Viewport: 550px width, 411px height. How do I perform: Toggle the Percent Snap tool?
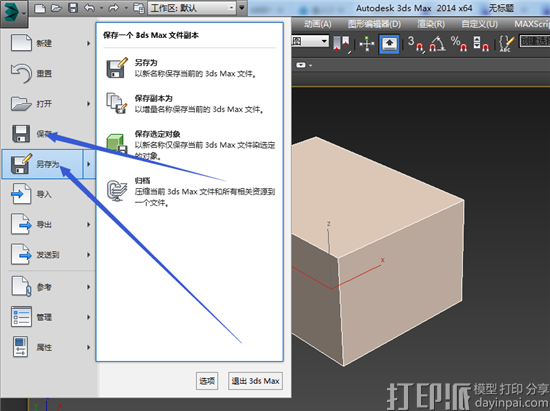pos(459,44)
